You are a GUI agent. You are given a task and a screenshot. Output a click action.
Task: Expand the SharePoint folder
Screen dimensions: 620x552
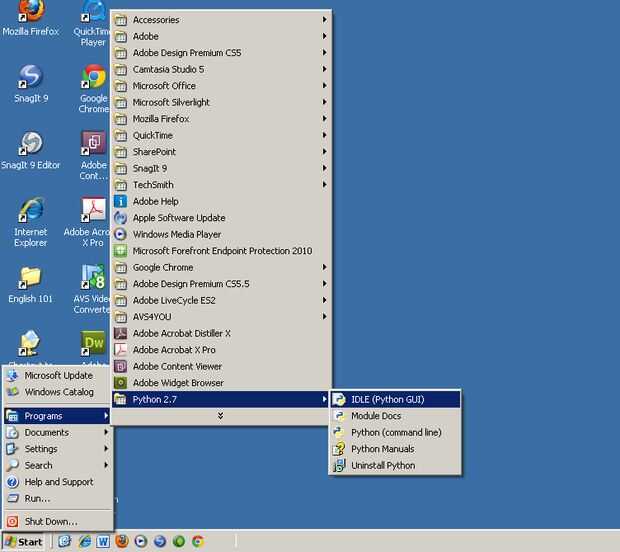[221, 152]
